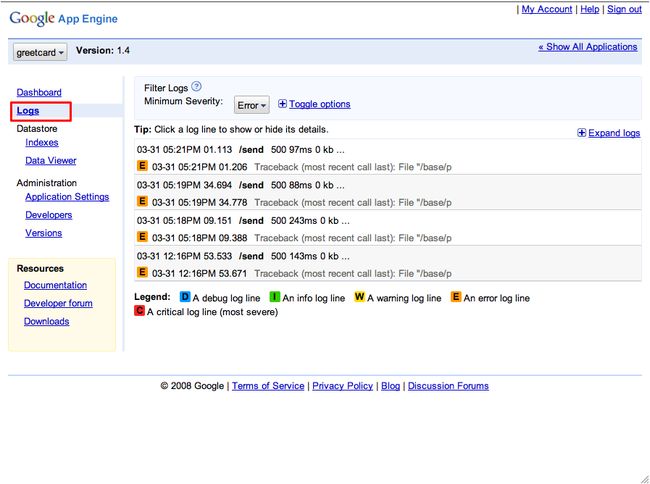Expand the 12:16PM 53.533 /send log line
Image resolution: width=650 pixels, height=484 pixels.
(388, 256)
